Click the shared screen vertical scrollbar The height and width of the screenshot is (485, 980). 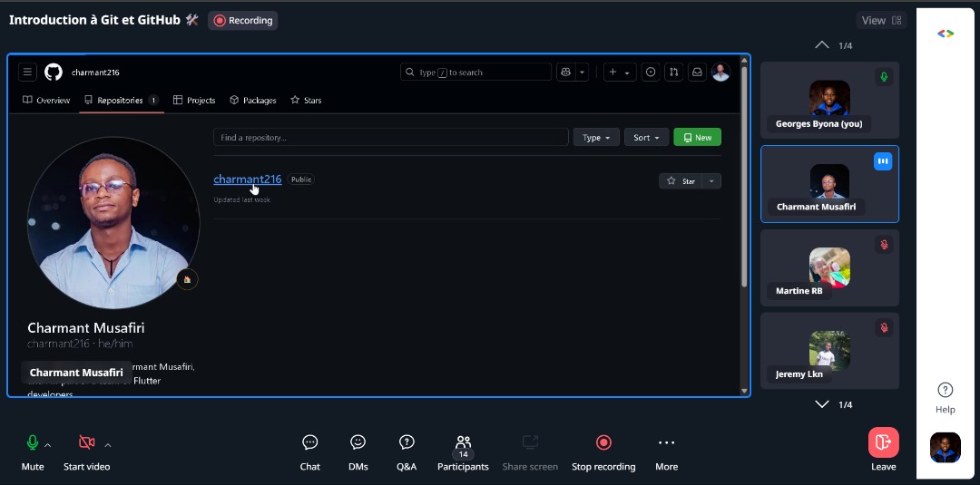744,176
